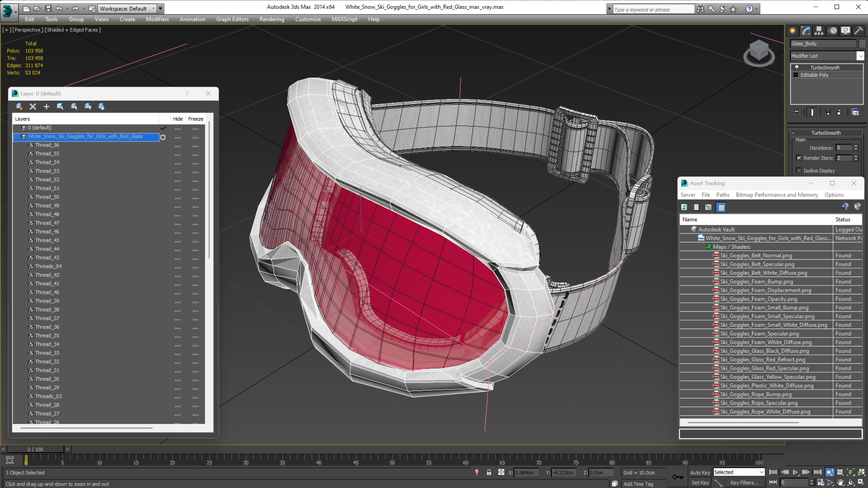Open the Workspace: Default dropdown
Viewport: 868px width, 488px height.
pos(128,9)
